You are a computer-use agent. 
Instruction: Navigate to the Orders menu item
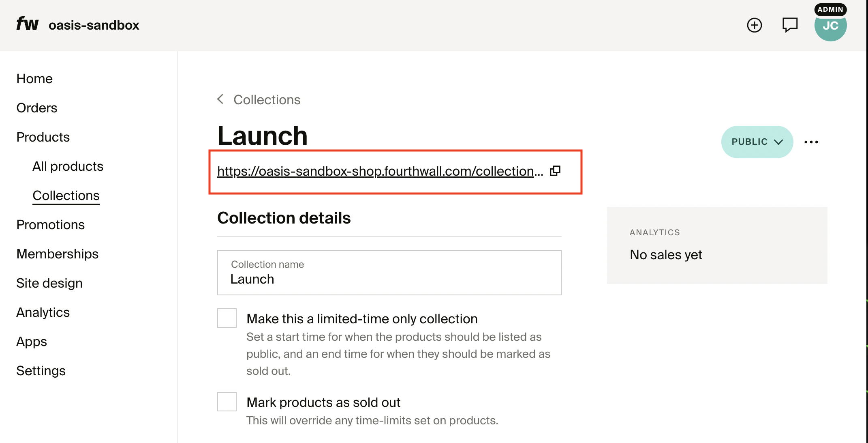click(37, 108)
